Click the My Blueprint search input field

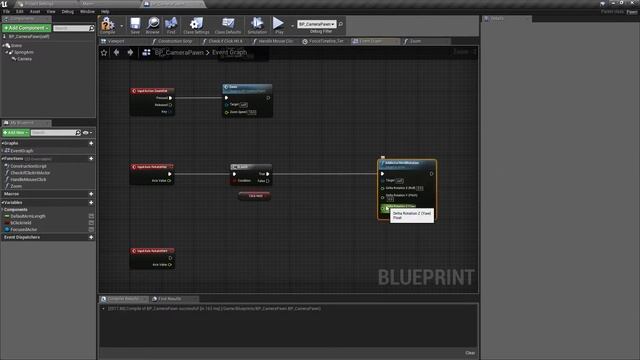click(53, 133)
